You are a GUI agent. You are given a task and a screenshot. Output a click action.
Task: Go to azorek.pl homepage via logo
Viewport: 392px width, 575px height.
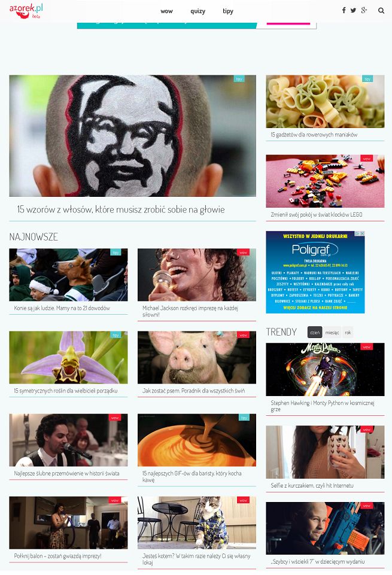[x=26, y=10]
